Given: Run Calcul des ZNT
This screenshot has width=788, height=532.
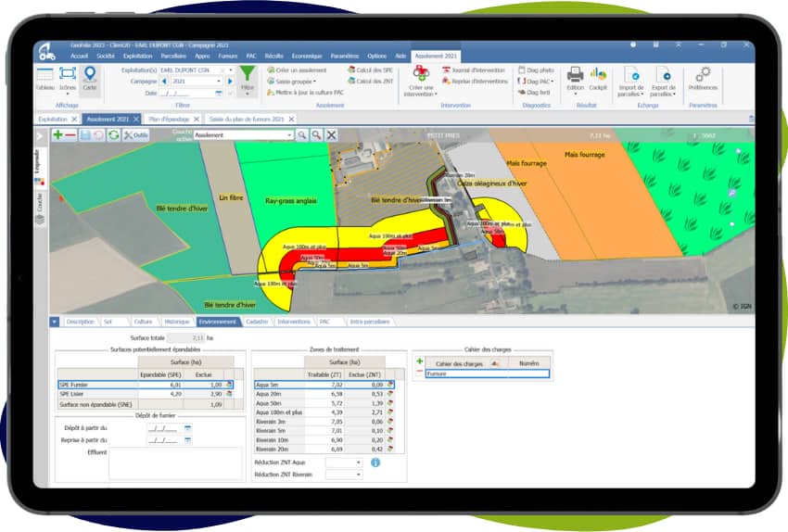Looking at the screenshot, I should click(x=370, y=81).
